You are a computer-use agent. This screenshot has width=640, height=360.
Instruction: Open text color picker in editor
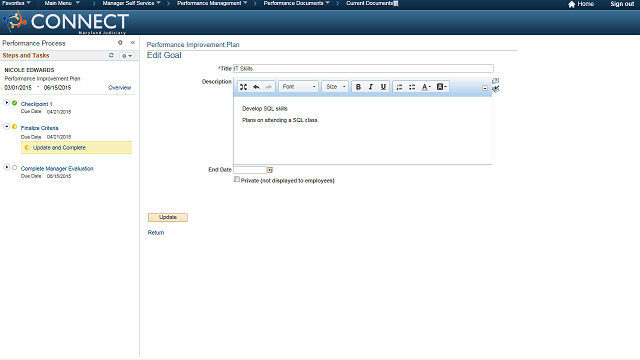tap(426, 87)
